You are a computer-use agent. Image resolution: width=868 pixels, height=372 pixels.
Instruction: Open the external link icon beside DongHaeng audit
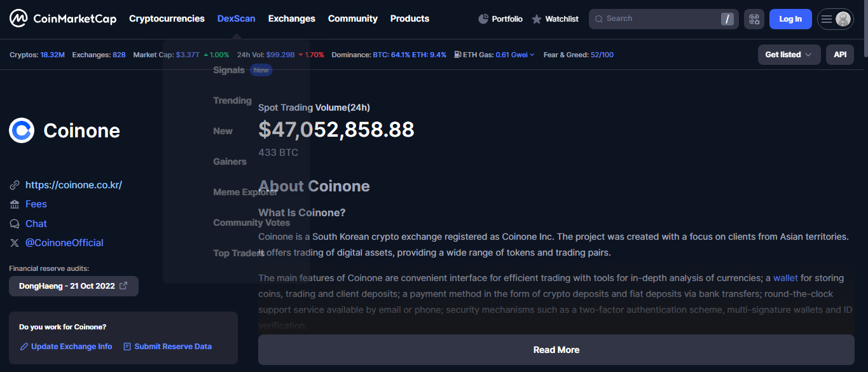(123, 286)
